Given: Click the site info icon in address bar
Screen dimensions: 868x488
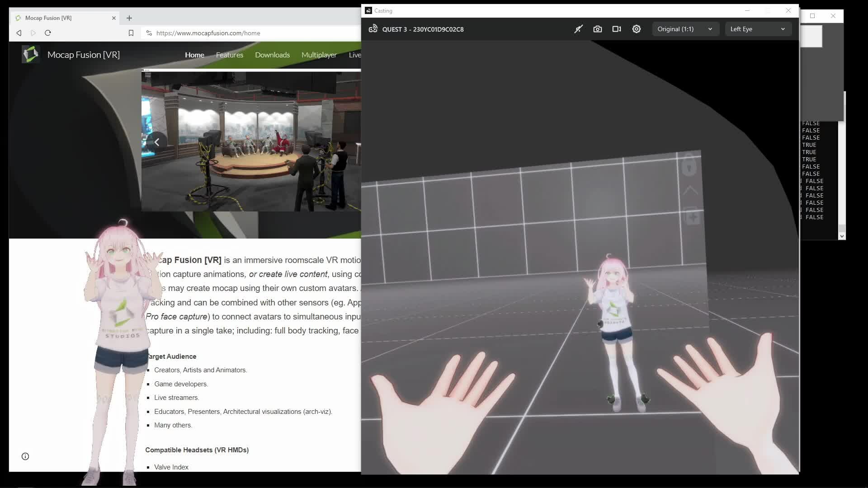Looking at the screenshot, I should (149, 33).
